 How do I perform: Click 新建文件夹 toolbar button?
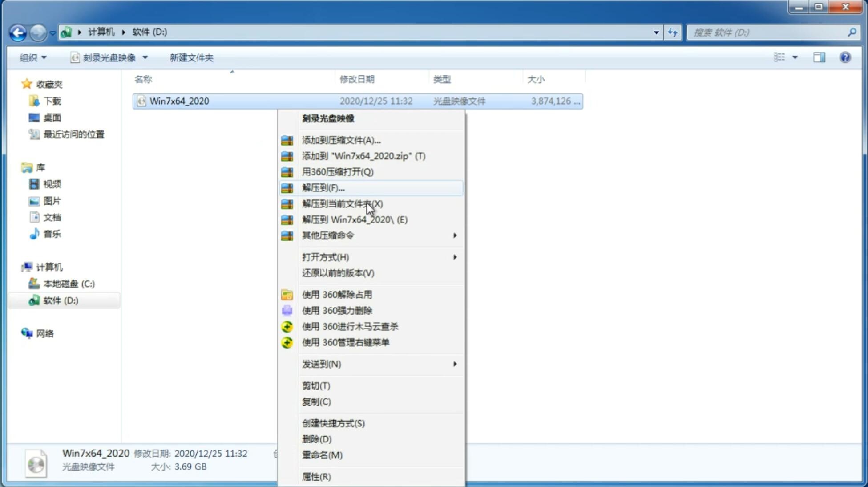pyautogui.click(x=191, y=57)
